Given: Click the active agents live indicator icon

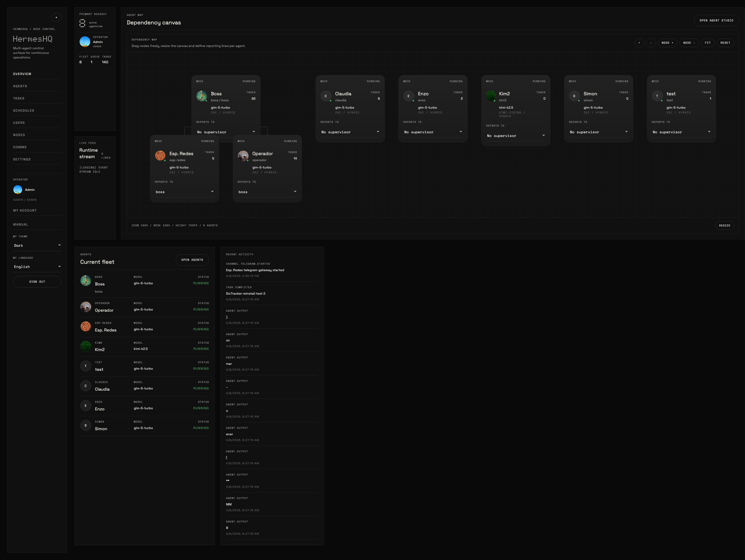Looking at the screenshot, I should coord(82,23).
